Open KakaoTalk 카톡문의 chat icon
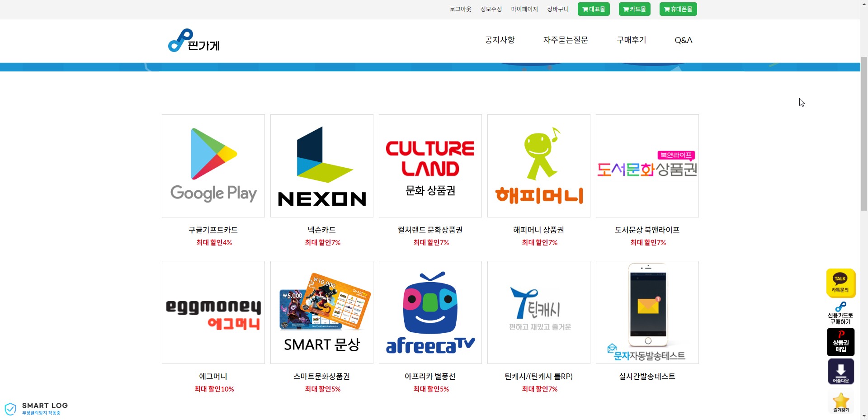 841,283
